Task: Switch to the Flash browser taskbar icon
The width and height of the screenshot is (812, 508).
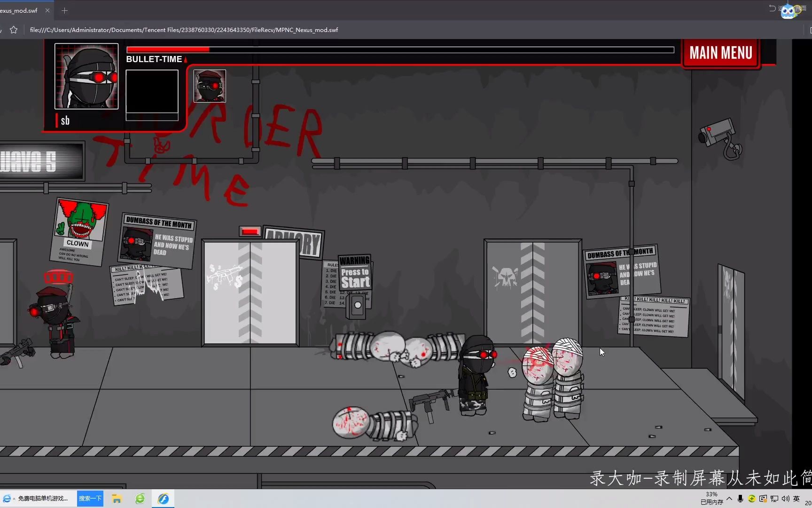Action: tap(163, 499)
